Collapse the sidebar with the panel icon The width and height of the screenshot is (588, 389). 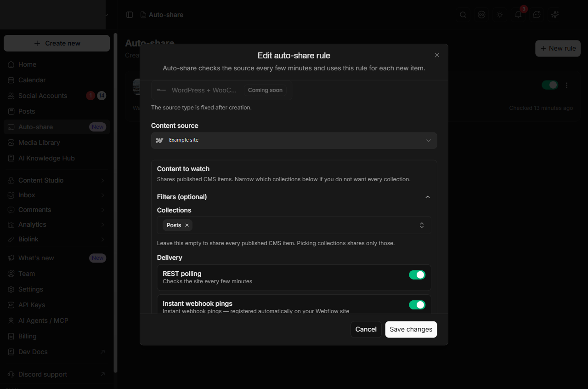tap(130, 15)
